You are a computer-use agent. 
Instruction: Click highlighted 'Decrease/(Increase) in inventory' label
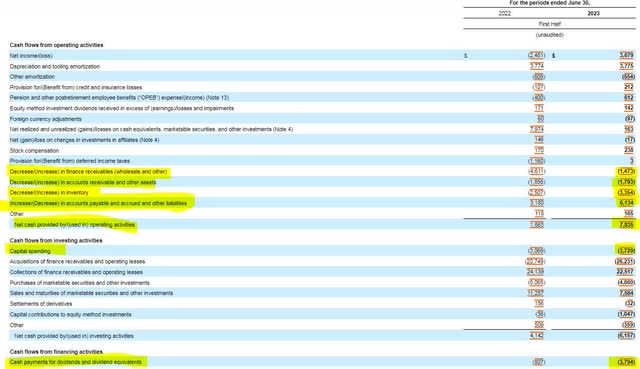[49, 192]
